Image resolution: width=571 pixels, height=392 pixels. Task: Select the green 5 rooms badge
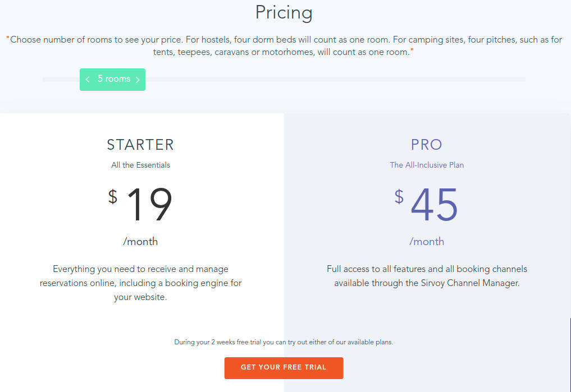tap(112, 79)
